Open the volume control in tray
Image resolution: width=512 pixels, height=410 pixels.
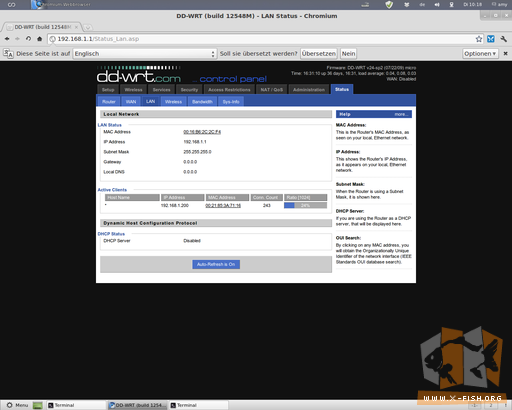click(437, 5)
